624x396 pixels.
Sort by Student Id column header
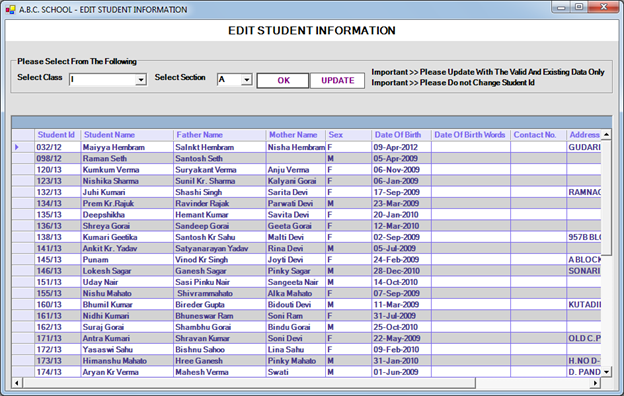click(x=57, y=135)
